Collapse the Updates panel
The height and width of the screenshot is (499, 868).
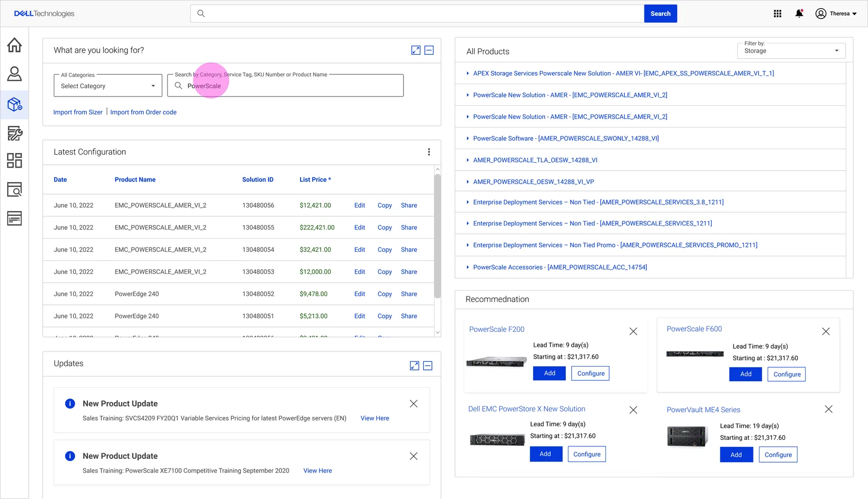[428, 366]
